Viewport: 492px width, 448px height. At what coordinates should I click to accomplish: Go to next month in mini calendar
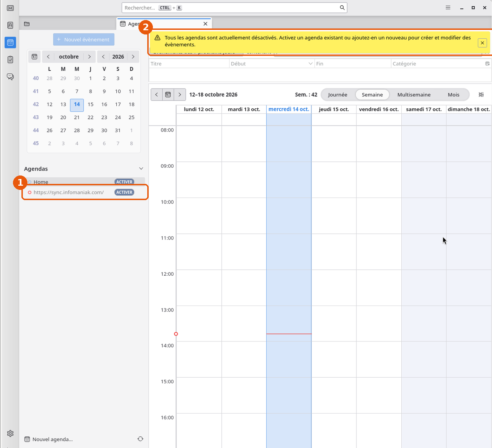tap(90, 57)
